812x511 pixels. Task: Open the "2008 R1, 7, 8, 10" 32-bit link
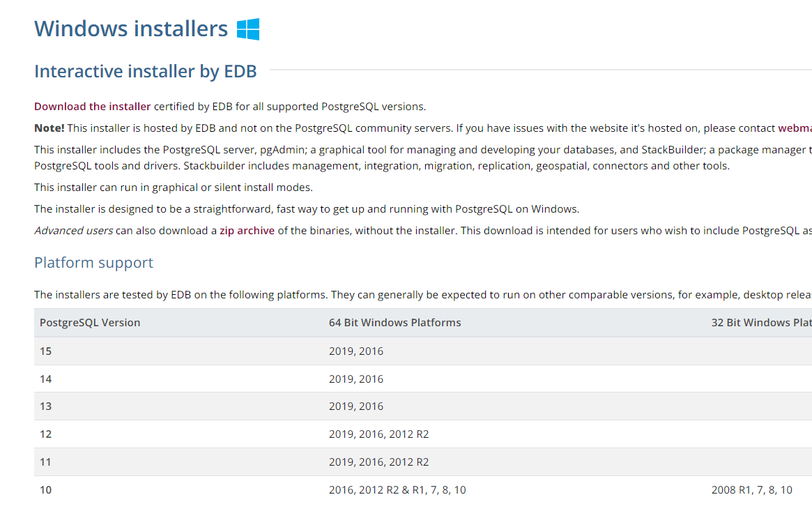click(x=752, y=489)
